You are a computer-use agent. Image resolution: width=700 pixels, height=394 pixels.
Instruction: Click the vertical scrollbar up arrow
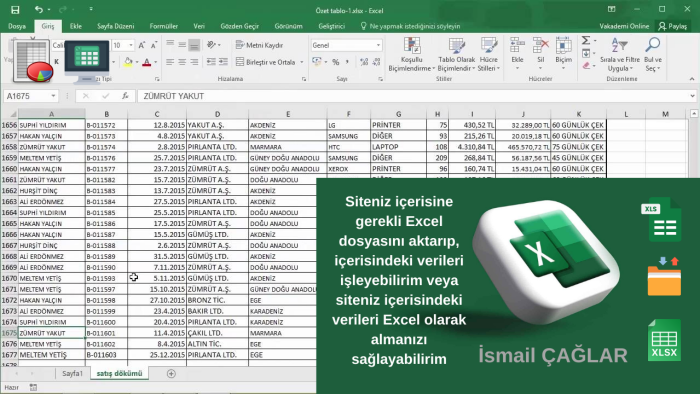coord(694,114)
